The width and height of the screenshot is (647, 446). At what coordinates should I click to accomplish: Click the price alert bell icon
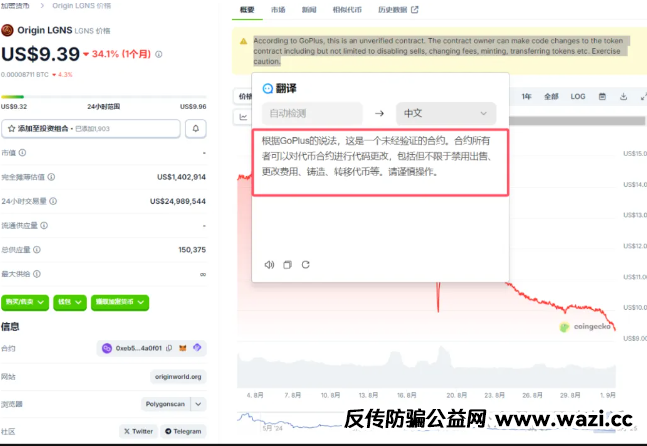coord(197,129)
